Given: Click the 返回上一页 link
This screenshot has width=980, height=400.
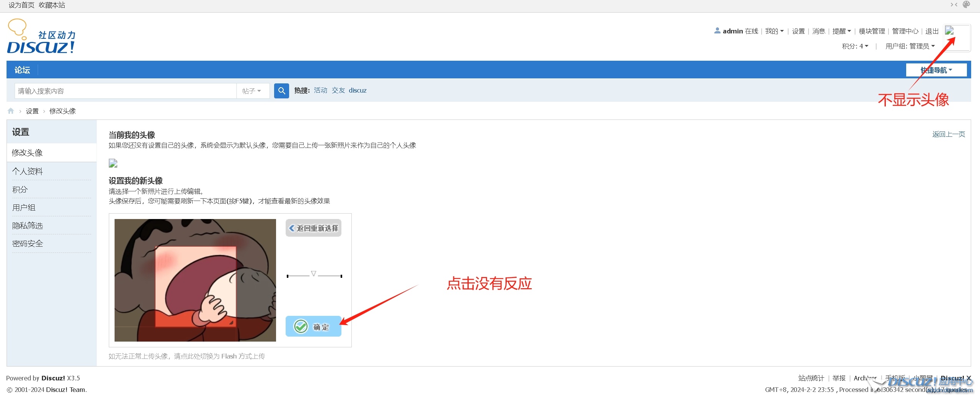Looking at the screenshot, I should pos(948,134).
